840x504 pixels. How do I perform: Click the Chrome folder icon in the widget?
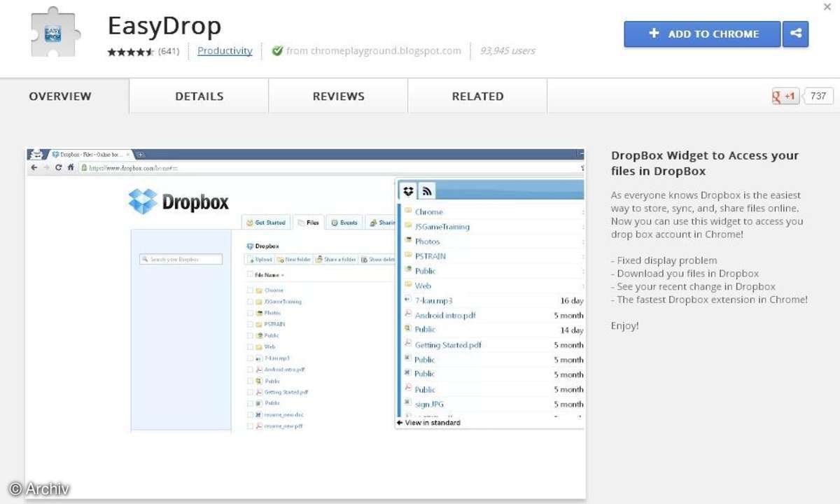[x=408, y=211]
